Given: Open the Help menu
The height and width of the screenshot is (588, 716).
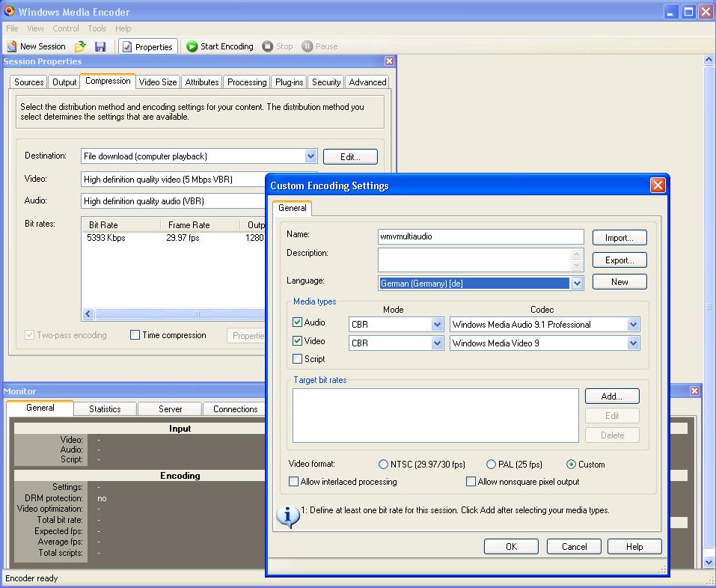Looking at the screenshot, I should [x=123, y=28].
